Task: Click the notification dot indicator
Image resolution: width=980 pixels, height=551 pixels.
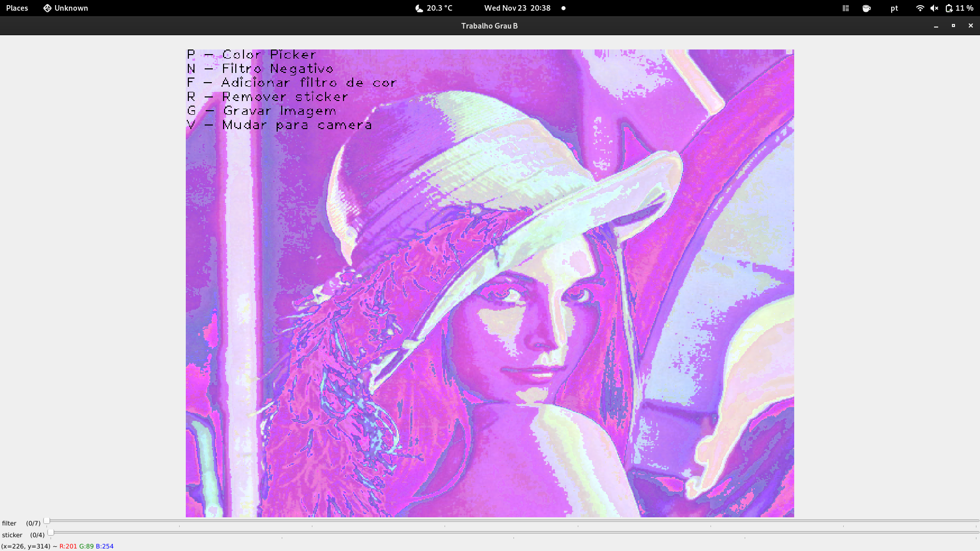Action: click(x=563, y=8)
